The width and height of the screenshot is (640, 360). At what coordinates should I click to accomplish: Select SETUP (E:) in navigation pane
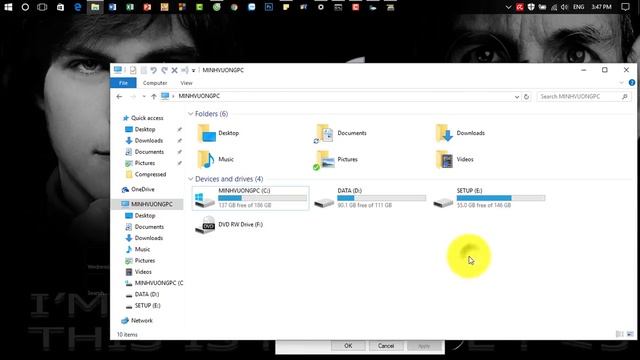point(147,306)
